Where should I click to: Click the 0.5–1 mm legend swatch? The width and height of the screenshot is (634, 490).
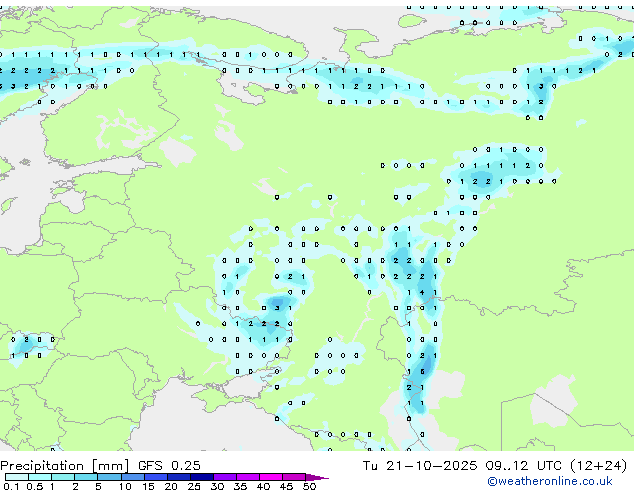40,477
